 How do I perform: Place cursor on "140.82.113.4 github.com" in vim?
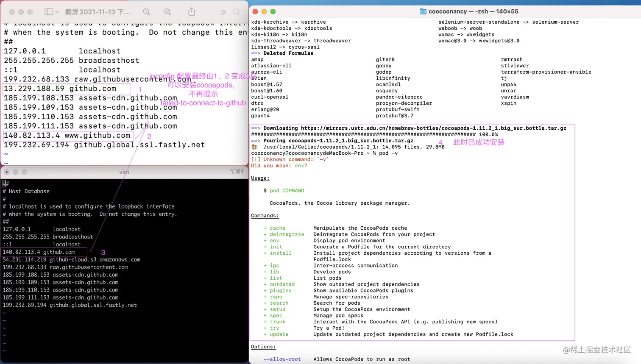pos(39,252)
